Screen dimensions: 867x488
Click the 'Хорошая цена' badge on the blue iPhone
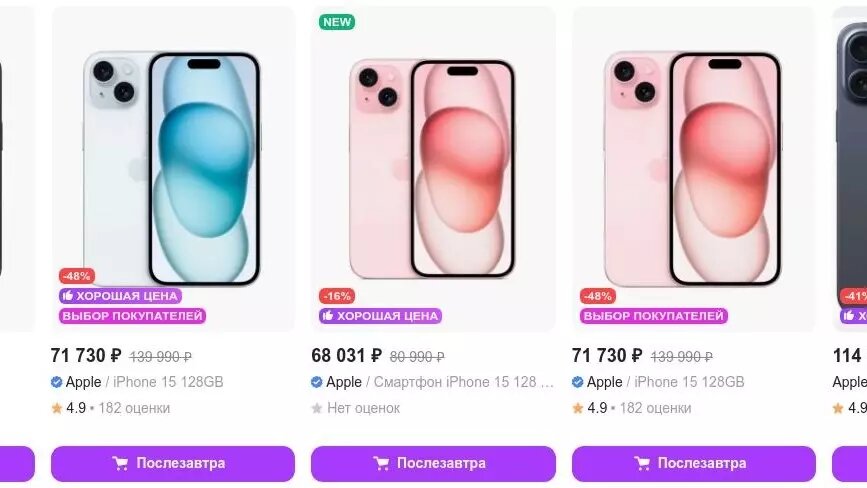pyautogui.click(x=121, y=296)
